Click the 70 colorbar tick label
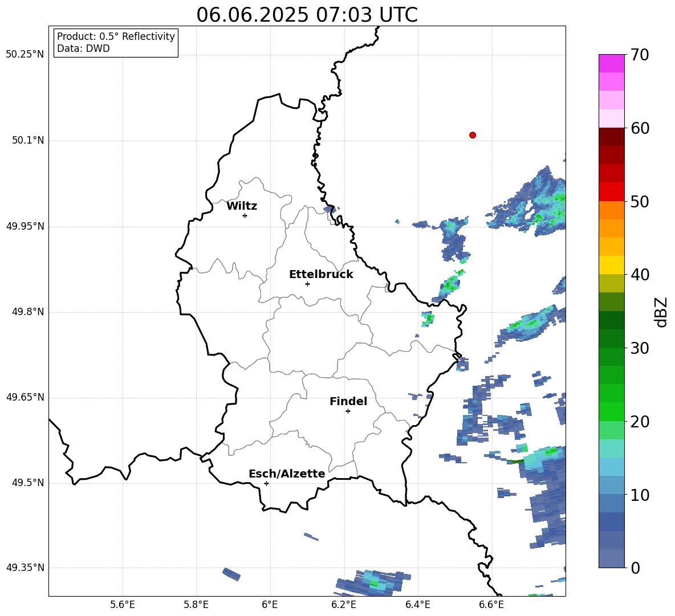This screenshot has height=616, width=675. click(640, 55)
